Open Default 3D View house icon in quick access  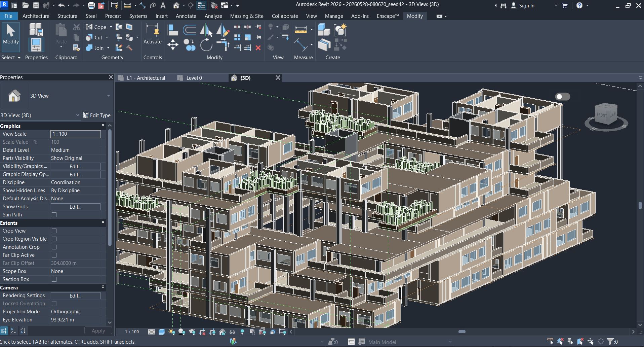(x=176, y=5)
